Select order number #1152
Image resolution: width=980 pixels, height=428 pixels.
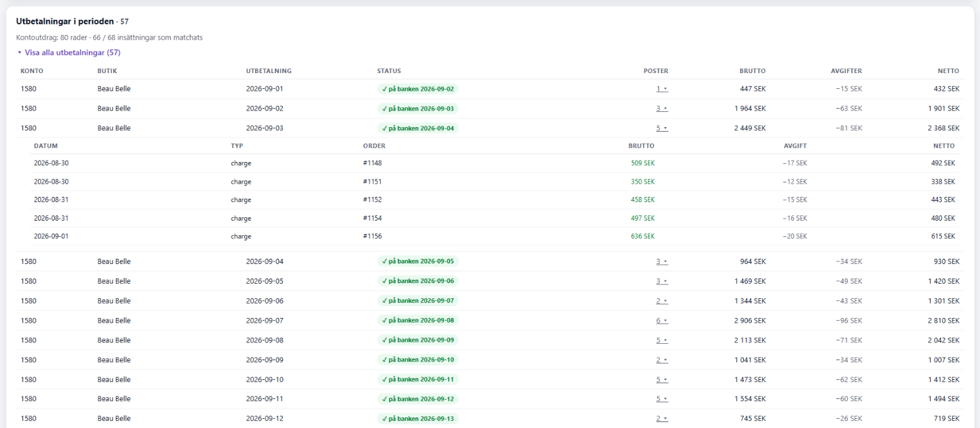tap(372, 200)
